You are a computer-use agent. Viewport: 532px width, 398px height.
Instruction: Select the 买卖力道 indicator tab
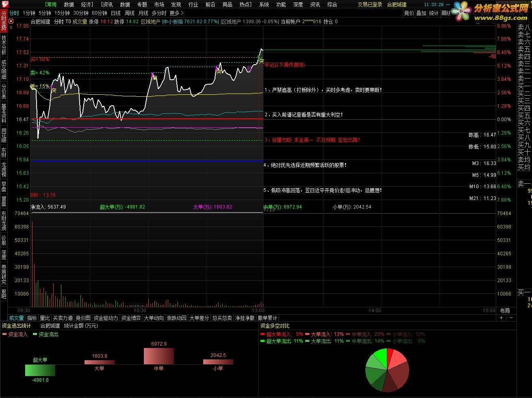(x=63, y=318)
